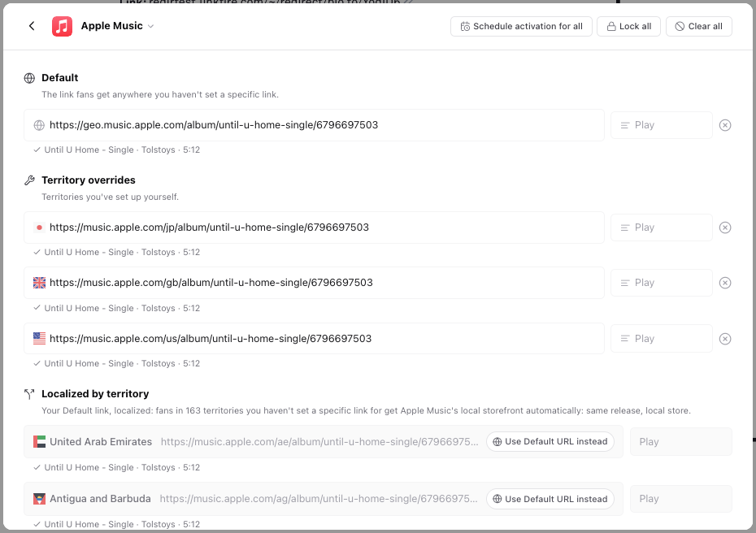
Task: Click Schedule activation for all
Action: (521, 27)
